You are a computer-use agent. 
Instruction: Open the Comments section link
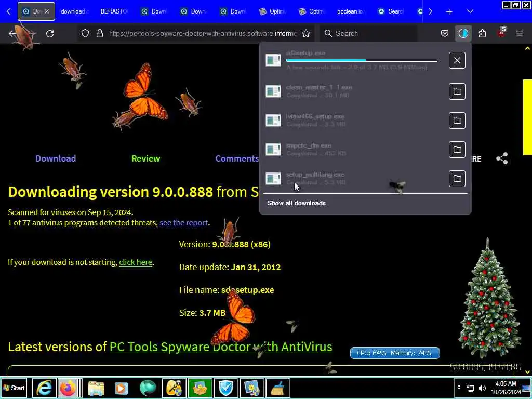coord(237,158)
